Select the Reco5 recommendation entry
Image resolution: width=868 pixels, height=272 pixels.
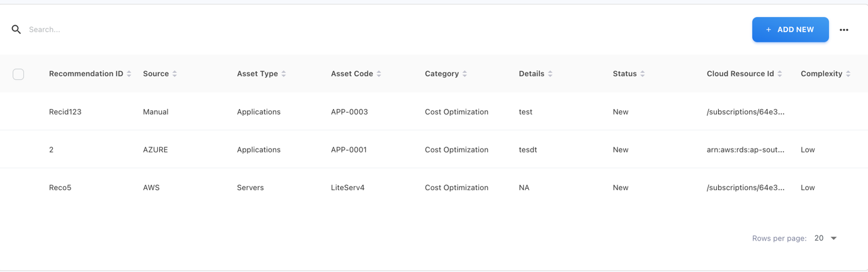pos(60,188)
